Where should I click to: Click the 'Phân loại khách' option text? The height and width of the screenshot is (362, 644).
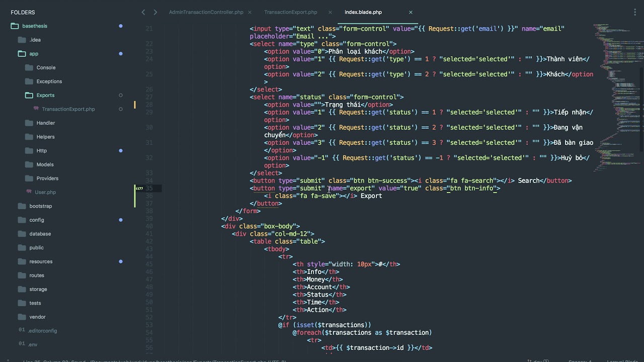pos(355,51)
